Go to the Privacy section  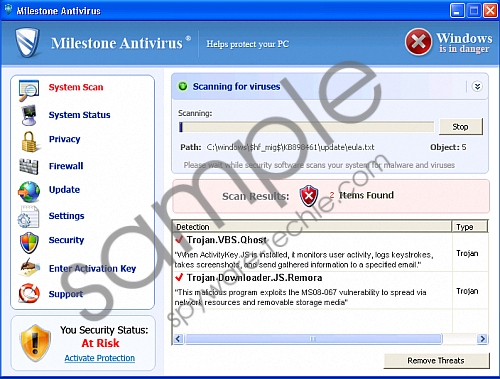64,139
